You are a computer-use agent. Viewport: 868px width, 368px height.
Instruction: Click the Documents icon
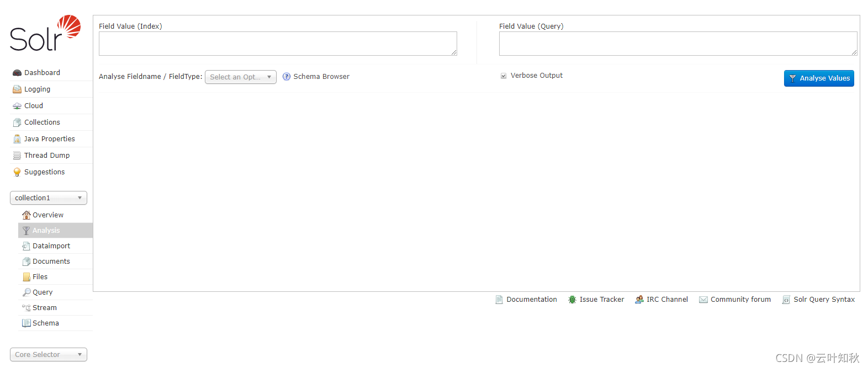26,262
